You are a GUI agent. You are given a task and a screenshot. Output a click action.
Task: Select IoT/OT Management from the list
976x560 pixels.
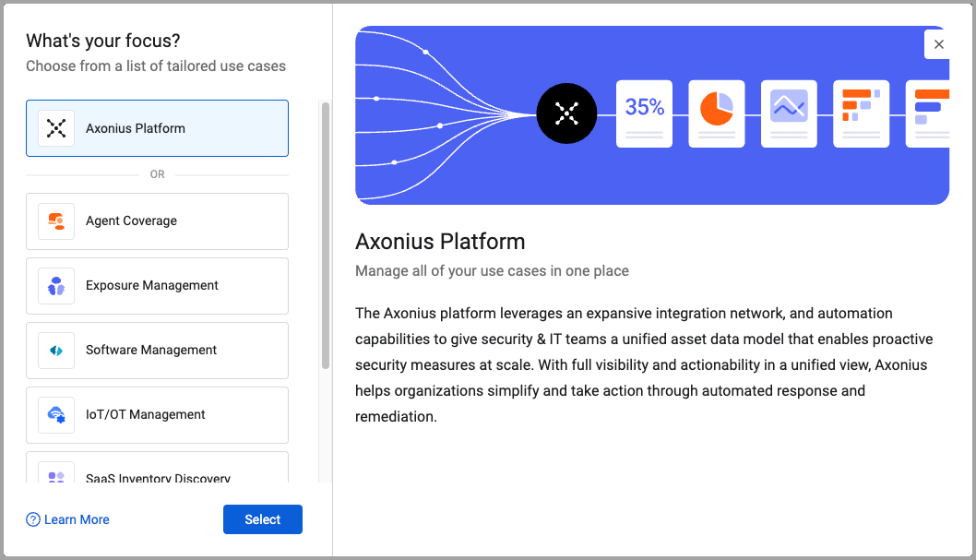(157, 416)
